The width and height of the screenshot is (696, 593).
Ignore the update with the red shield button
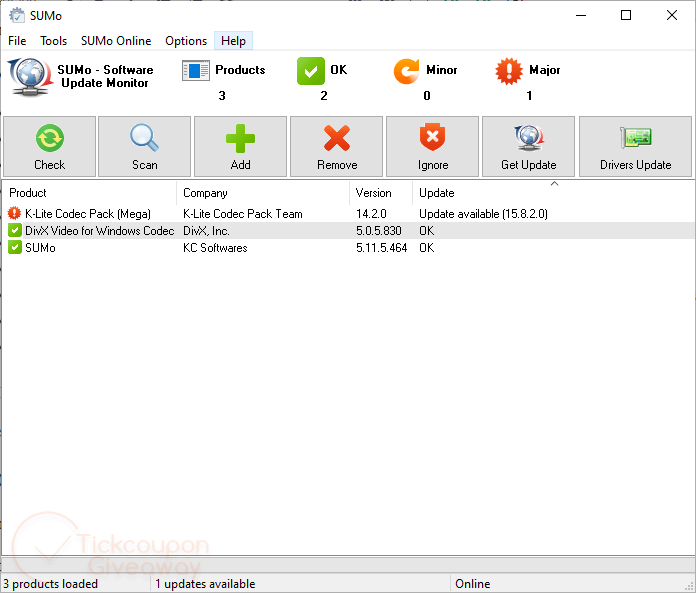click(x=432, y=147)
